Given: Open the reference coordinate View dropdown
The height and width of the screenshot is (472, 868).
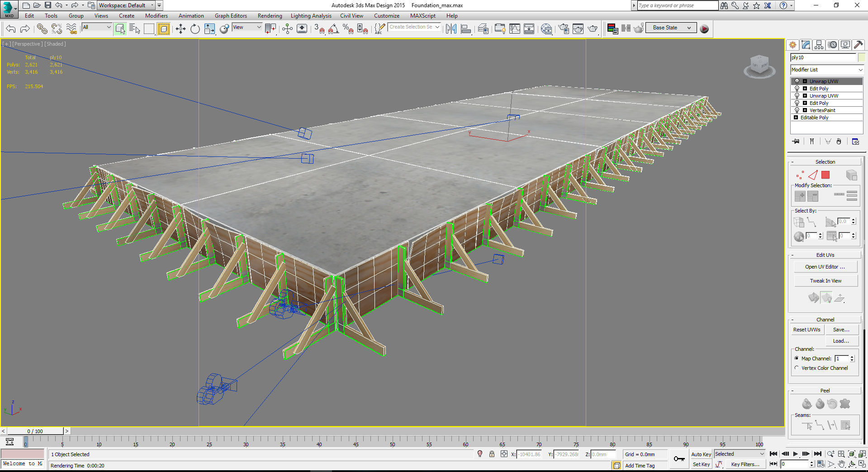Looking at the screenshot, I should coord(247,27).
